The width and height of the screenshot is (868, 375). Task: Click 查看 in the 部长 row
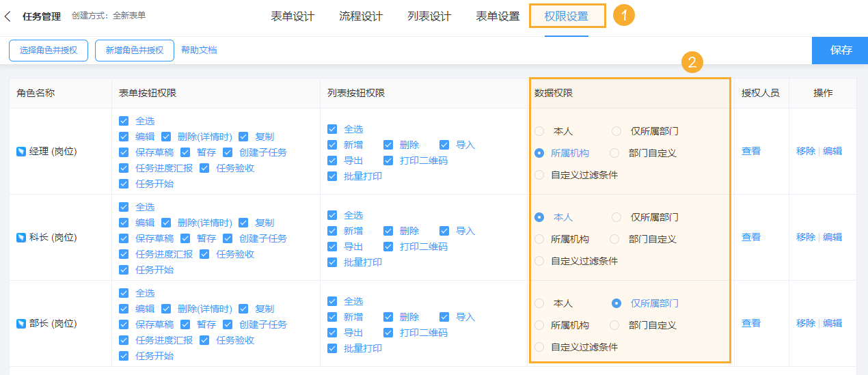pyautogui.click(x=751, y=324)
